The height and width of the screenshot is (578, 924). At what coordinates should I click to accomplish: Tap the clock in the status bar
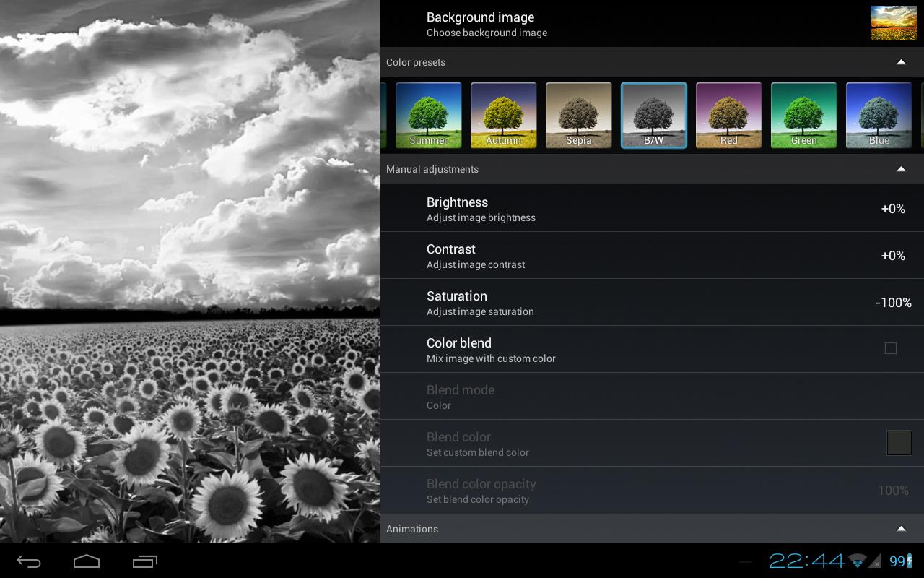coord(806,561)
